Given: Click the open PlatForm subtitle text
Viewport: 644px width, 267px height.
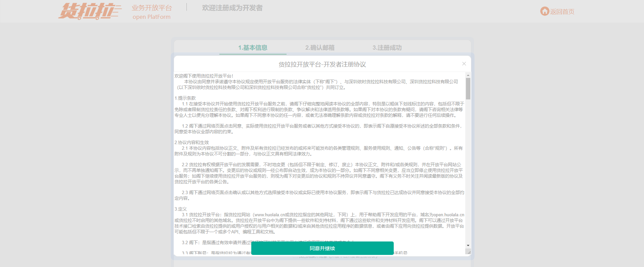Looking at the screenshot, I should pos(152,17).
